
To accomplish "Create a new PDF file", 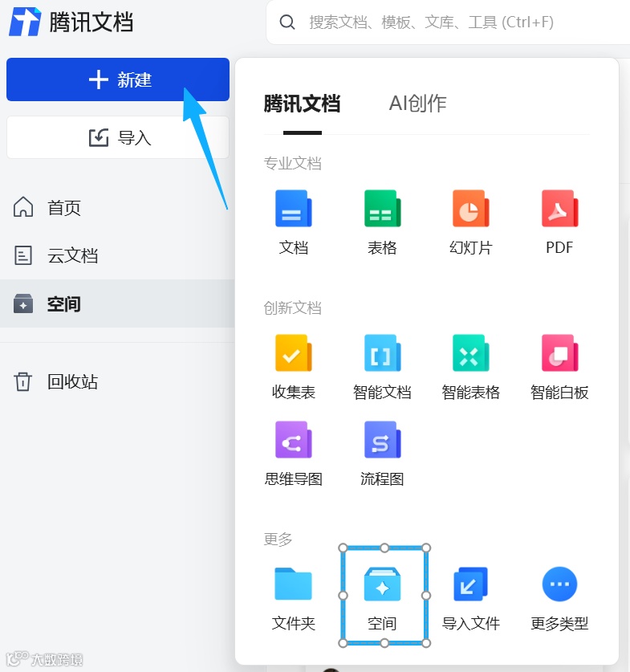I will pyautogui.click(x=559, y=222).
